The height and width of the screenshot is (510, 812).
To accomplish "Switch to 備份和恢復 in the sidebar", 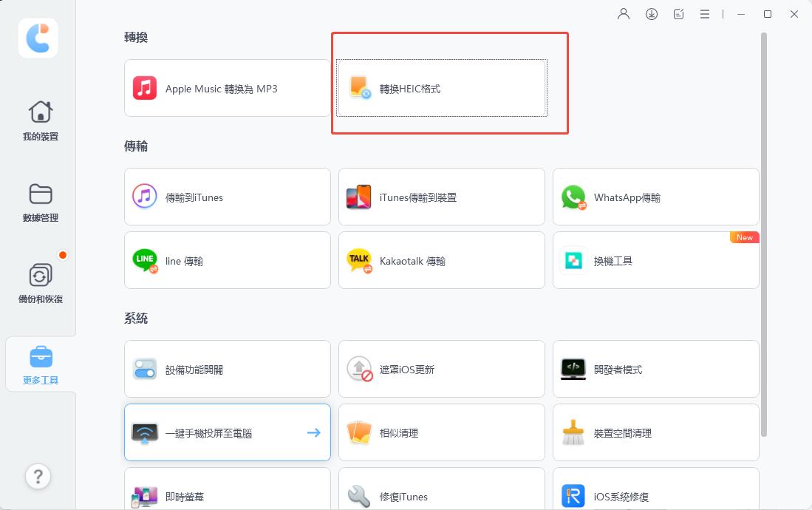I will pos(41,284).
